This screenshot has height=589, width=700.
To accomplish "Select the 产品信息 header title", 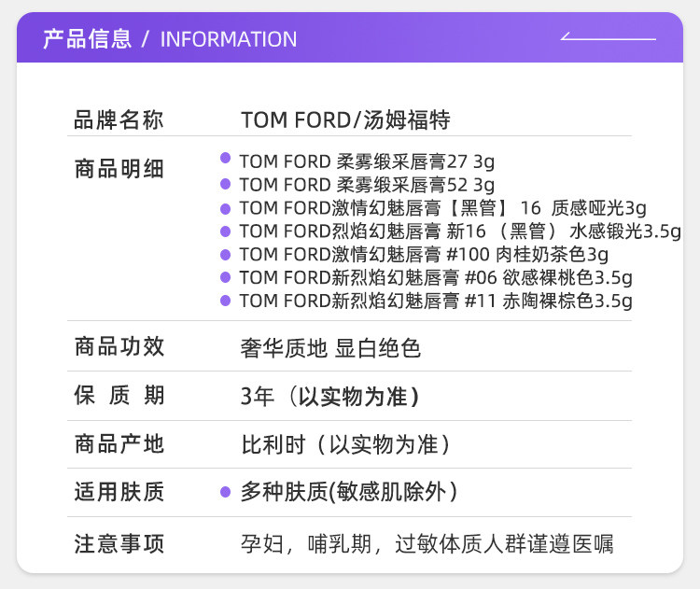I will [87, 39].
